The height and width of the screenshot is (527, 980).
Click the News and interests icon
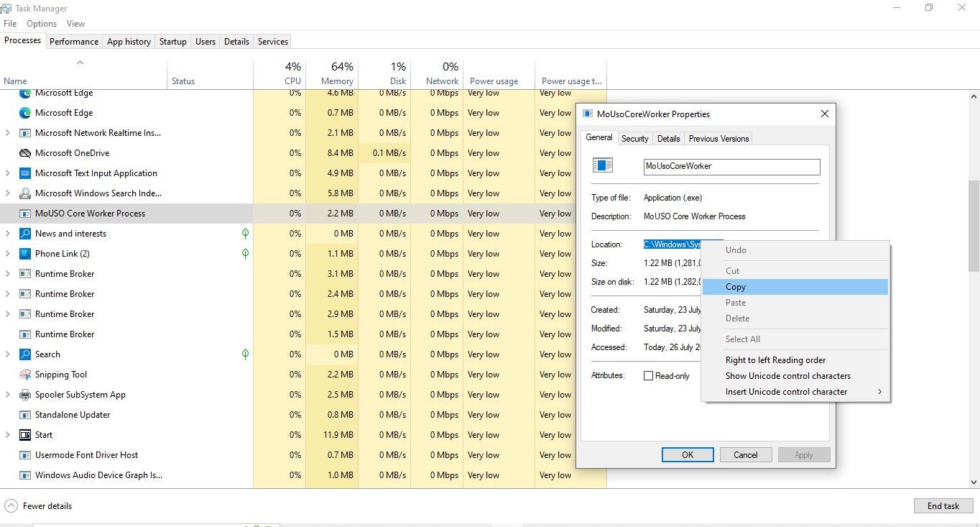[25, 234]
